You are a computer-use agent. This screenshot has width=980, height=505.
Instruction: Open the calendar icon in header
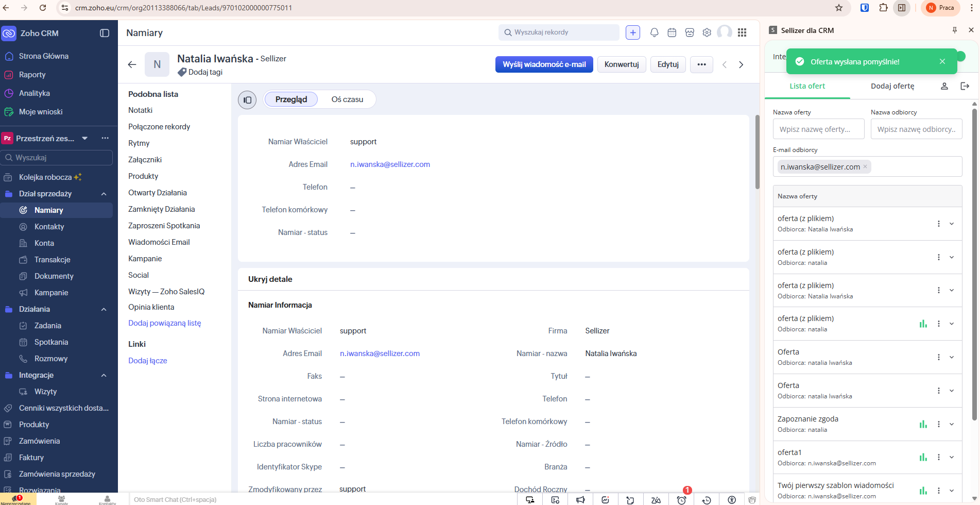[x=672, y=32]
